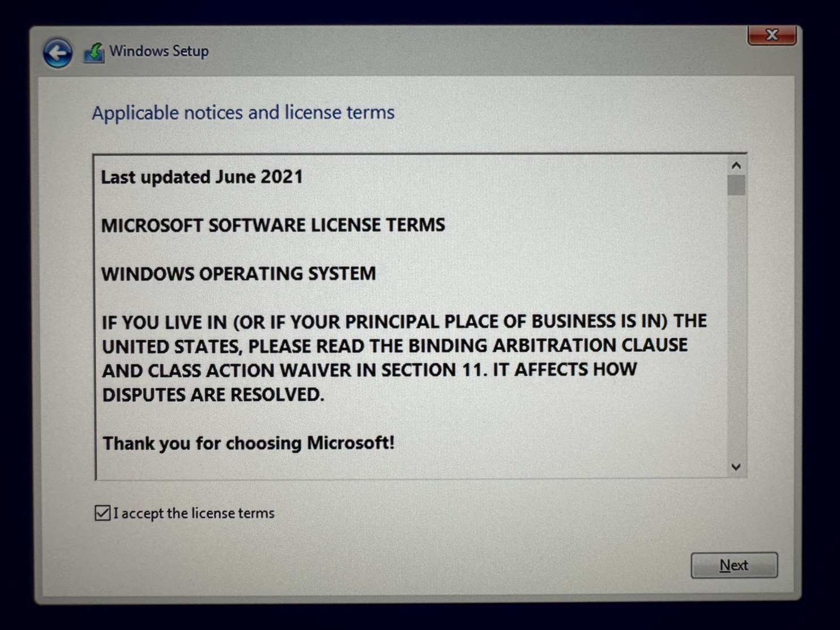Click the scrollbar up arrow in license box
Image resolution: width=840 pixels, height=630 pixels.
736,165
